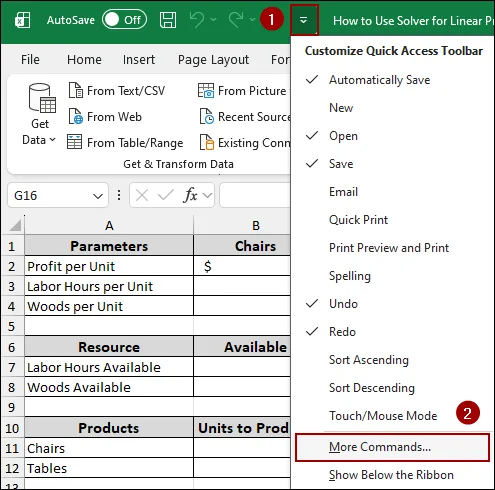Select the Labor Hours Available cell
This screenshot has height=490, width=495.
(x=109, y=367)
